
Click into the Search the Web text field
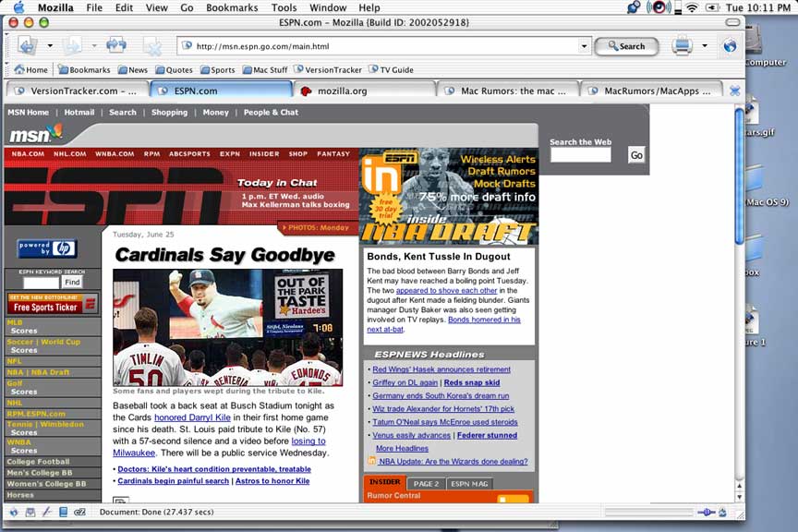(580, 155)
